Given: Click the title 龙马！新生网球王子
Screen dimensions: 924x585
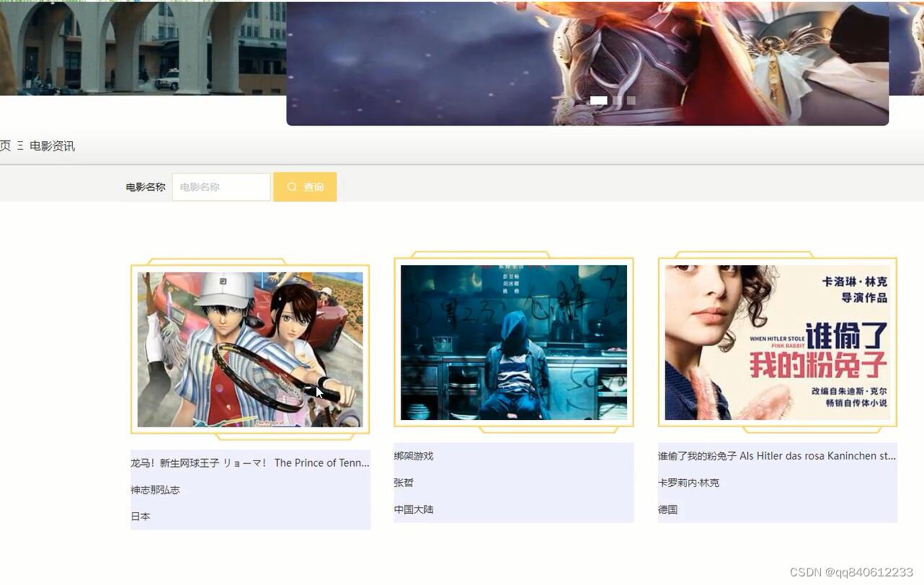Looking at the screenshot, I should click(250, 463).
